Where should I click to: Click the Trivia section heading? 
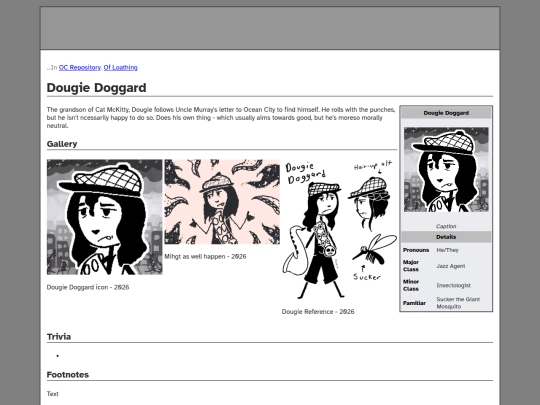59,337
